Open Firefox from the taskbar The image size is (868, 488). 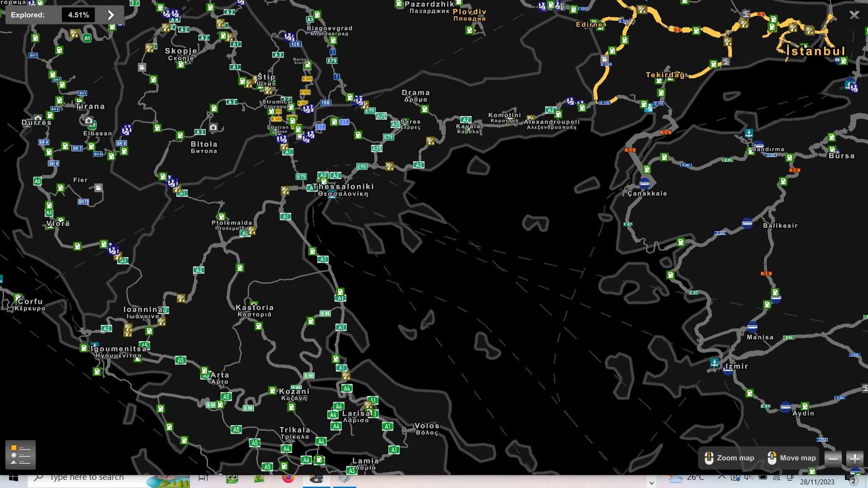click(288, 478)
